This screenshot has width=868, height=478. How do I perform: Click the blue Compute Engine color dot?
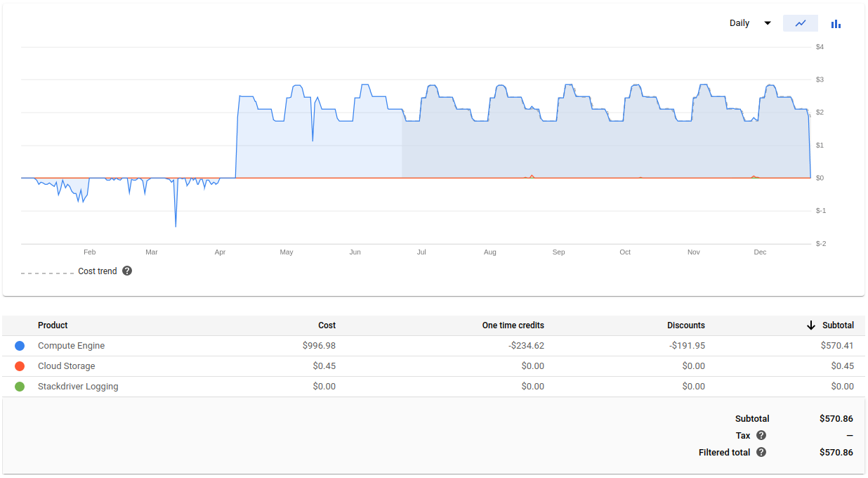(x=20, y=346)
